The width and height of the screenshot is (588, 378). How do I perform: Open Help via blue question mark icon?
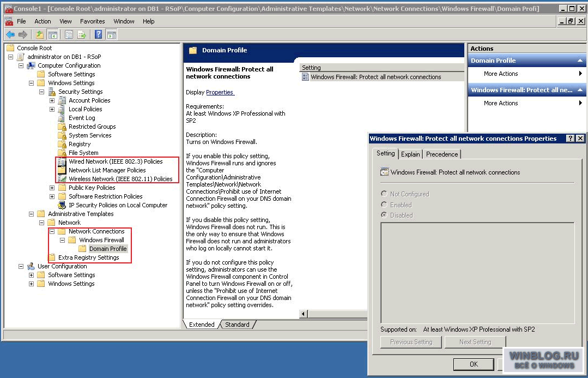pos(98,35)
